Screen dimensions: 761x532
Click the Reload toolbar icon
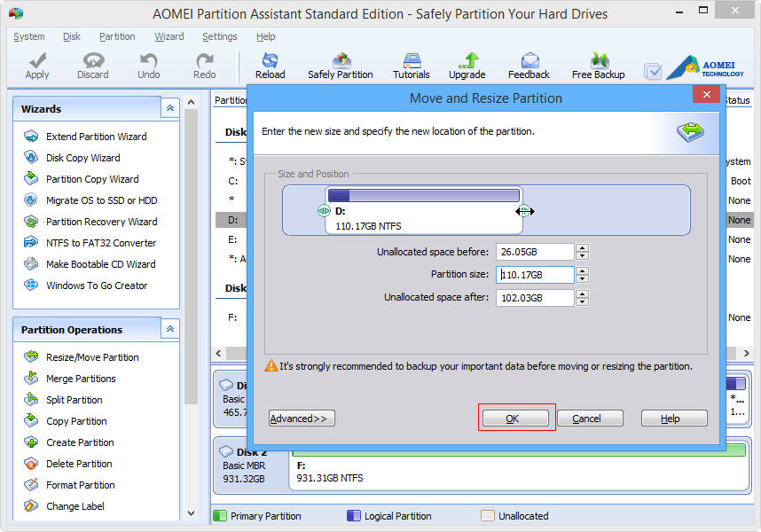pos(270,61)
